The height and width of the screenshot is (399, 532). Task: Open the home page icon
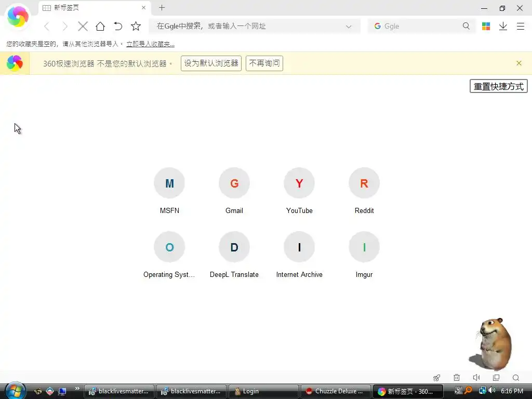pos(100,26)
